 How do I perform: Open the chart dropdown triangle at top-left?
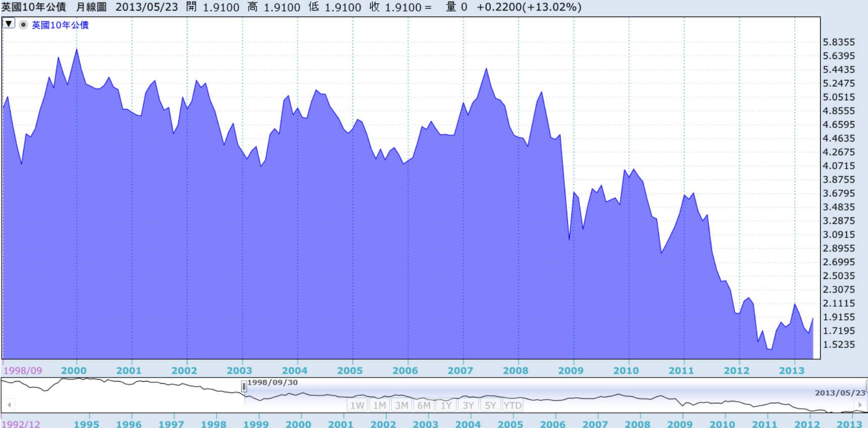click(x=9, y=24)
